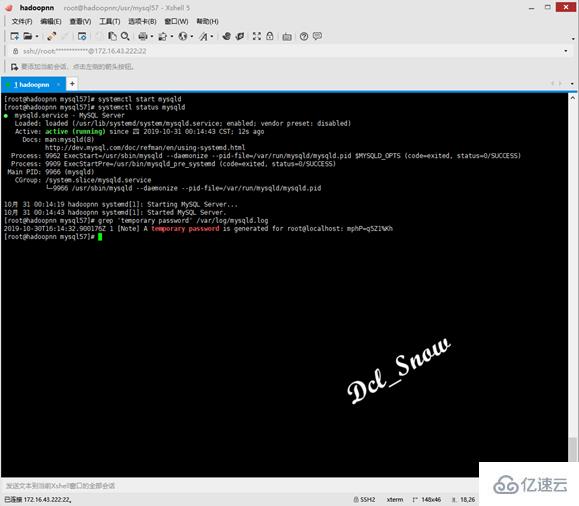Open the 工具(T) menu

pos(110,21)
